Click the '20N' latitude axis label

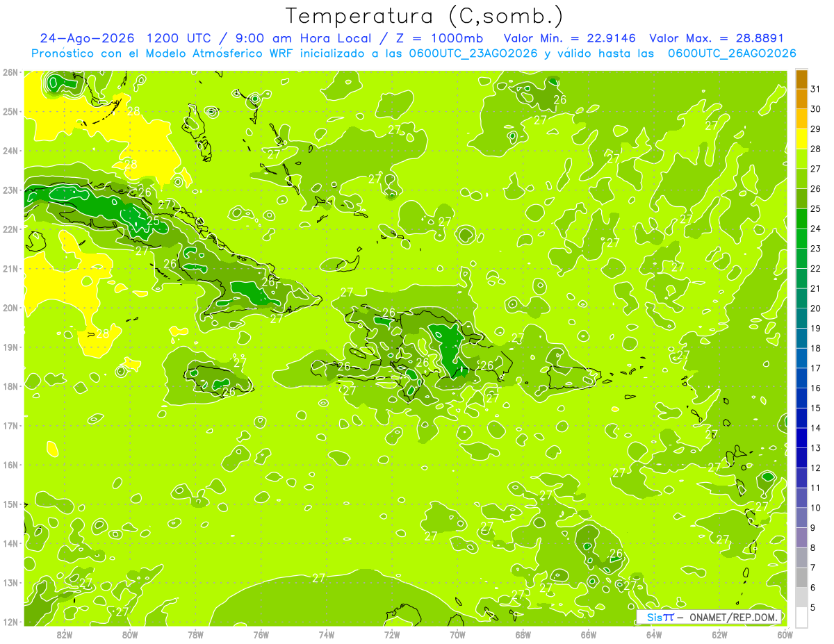click(x=10, y=308)
